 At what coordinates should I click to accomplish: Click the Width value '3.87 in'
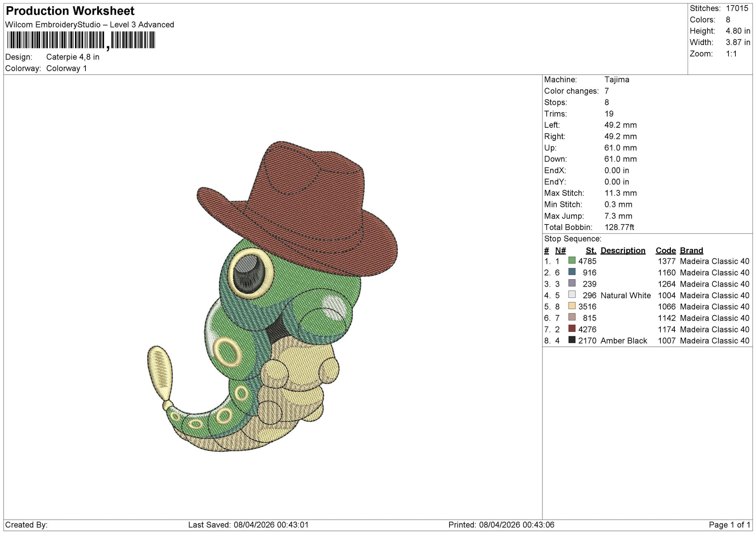pos(738,42)
